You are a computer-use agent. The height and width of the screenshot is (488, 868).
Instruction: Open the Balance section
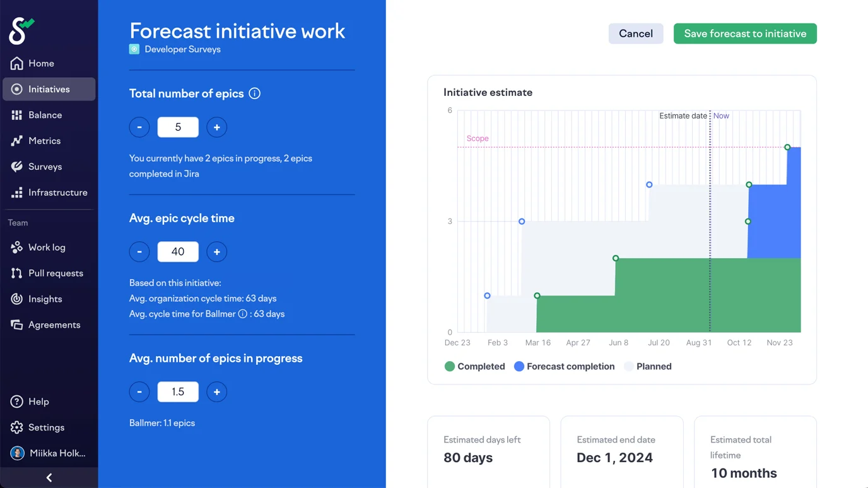coord(45,115)
